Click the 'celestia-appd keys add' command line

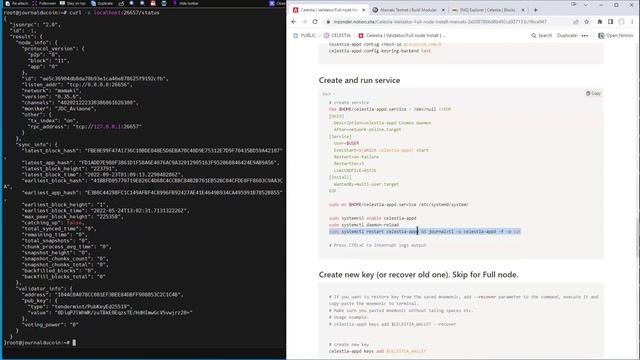point(378,351)
